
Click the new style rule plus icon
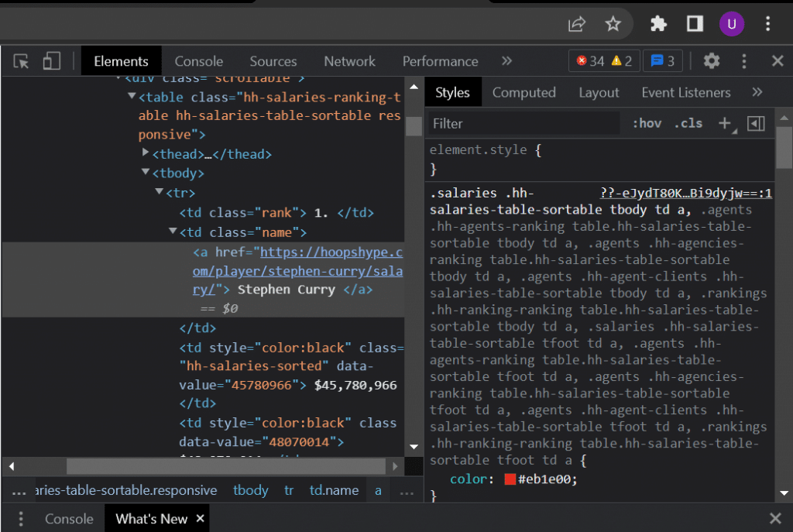[725, 123]
